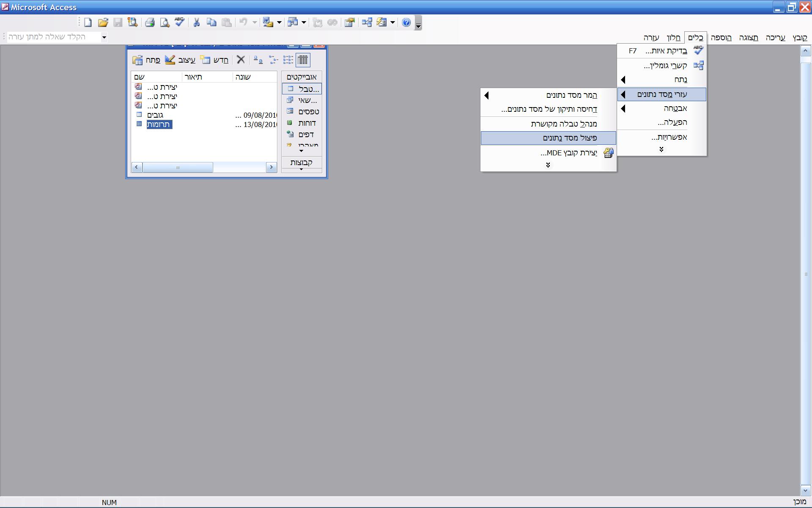Click the New database icon
Viewport: 812px width, 508px height.
pyautogui.click(x=88, y=22)
